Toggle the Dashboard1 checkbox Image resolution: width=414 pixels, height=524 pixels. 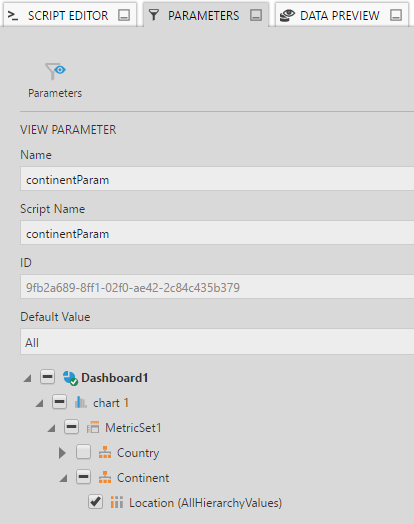click(47, 377)
